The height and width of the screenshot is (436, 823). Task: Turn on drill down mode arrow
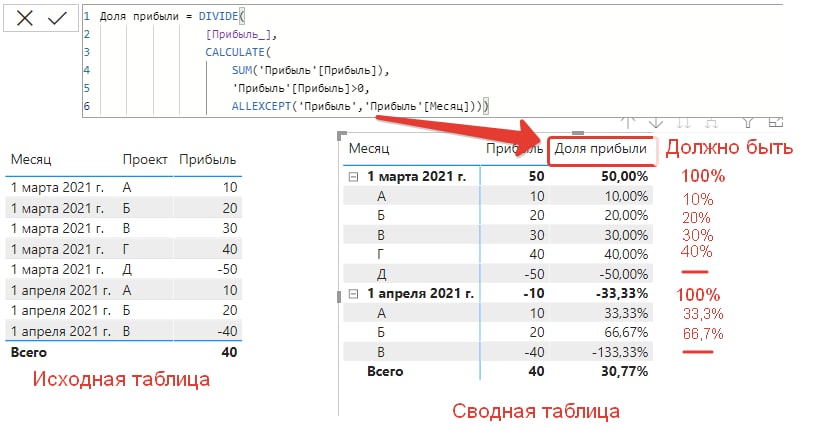(656, 122)
